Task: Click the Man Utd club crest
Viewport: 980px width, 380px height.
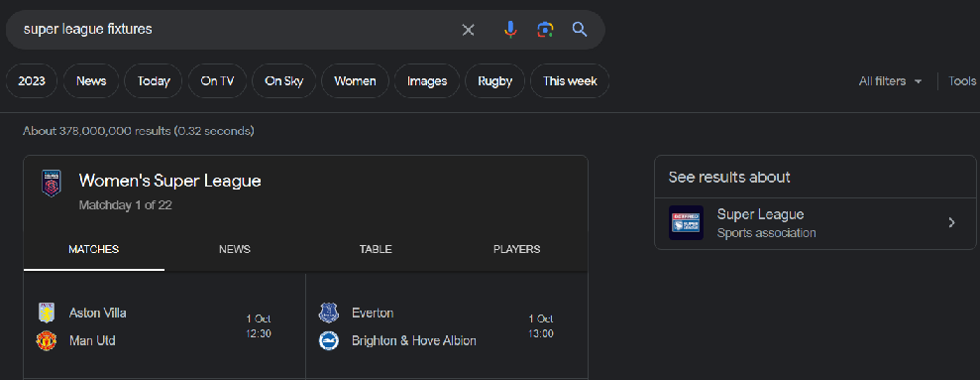Action: (47, 340)
